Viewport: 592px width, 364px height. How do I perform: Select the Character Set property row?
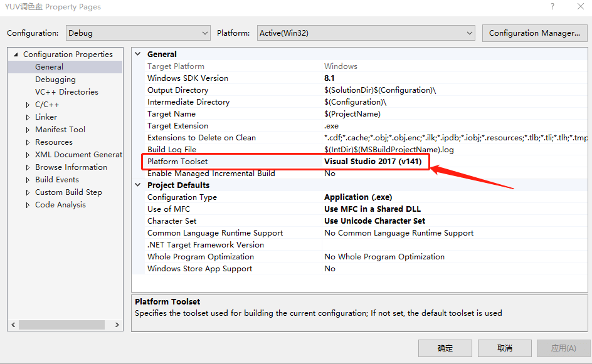[172, 221]
